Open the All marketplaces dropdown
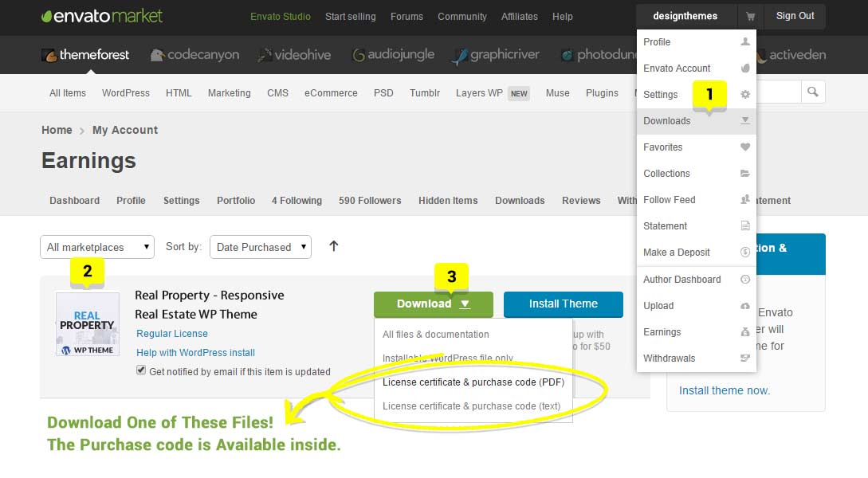This screenshot has height=478, width=868. [x=96, y=247]
